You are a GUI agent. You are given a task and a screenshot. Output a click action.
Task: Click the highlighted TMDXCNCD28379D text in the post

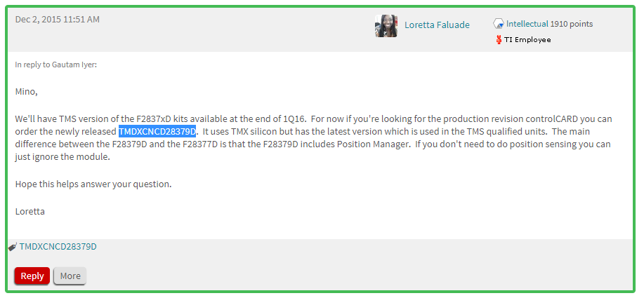click(x=157, y=131)
